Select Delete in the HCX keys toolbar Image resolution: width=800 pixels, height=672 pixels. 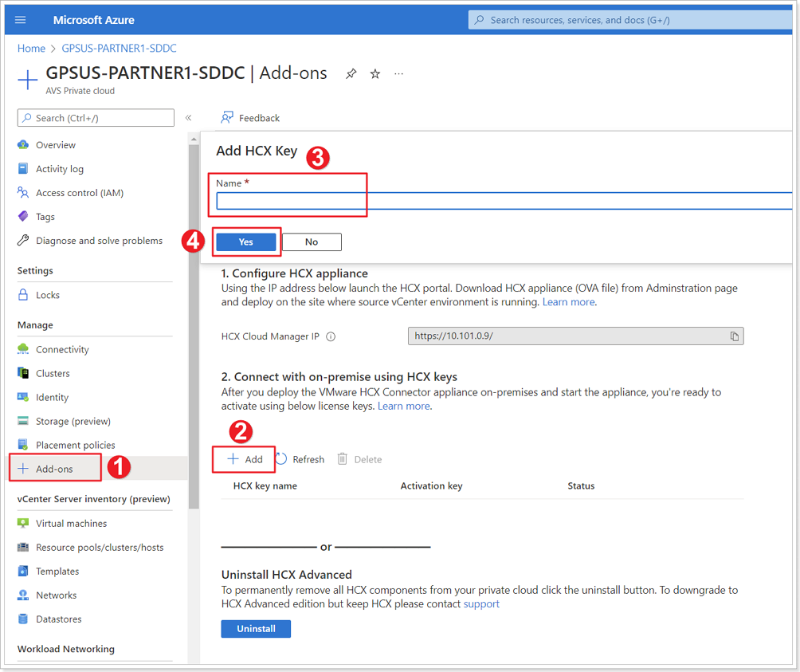pyautogui.click(x=367, y=458)
